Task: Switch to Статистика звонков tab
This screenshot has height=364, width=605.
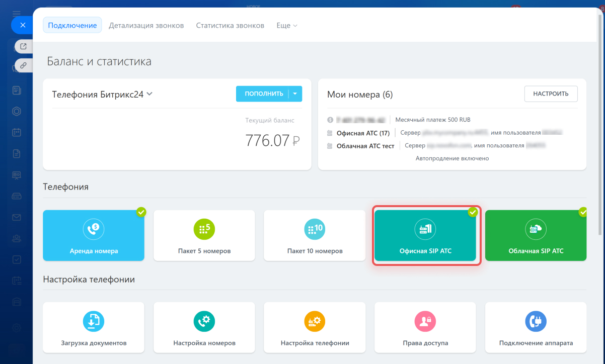Action: point(230,25)
